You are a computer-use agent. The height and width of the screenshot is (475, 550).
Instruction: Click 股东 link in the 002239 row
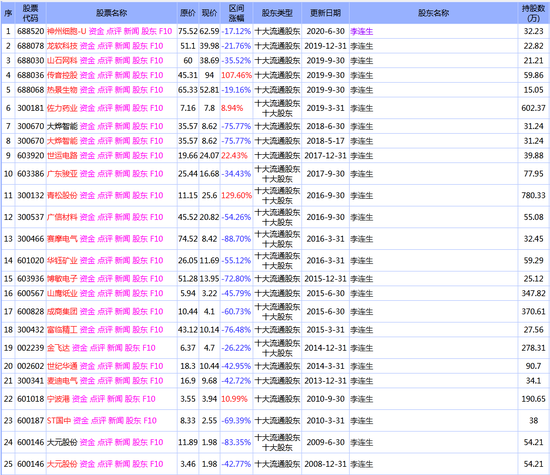(x=132, y=348)
